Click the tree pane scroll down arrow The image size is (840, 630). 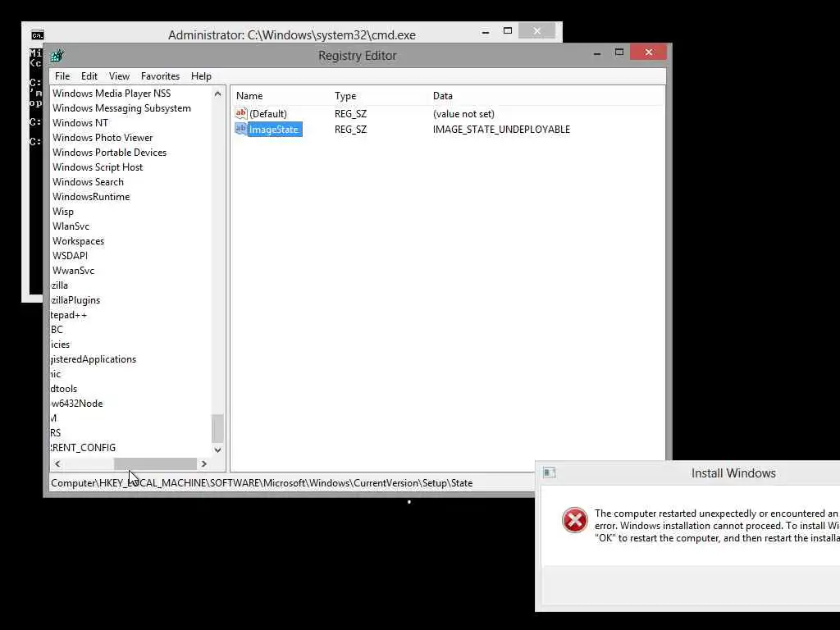pos(217,450)
